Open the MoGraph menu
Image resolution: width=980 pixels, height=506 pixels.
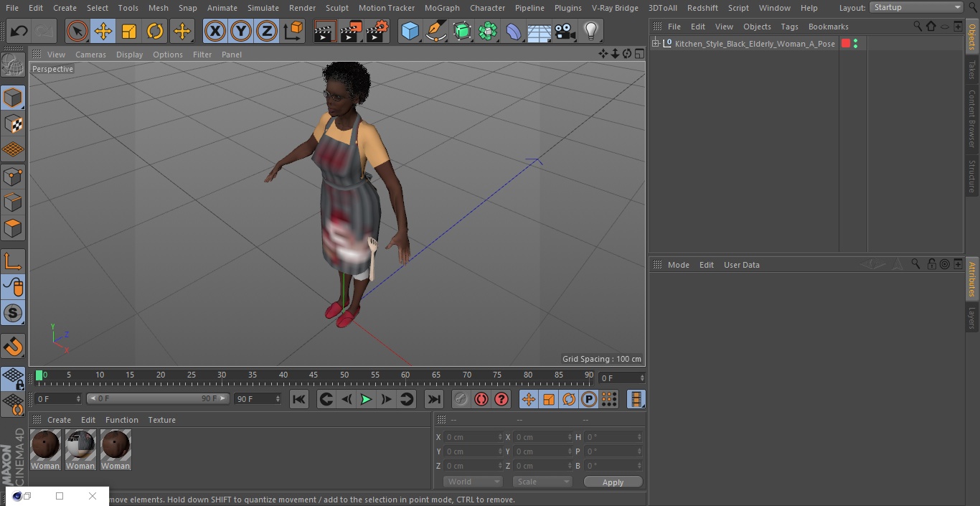(442, 8)
